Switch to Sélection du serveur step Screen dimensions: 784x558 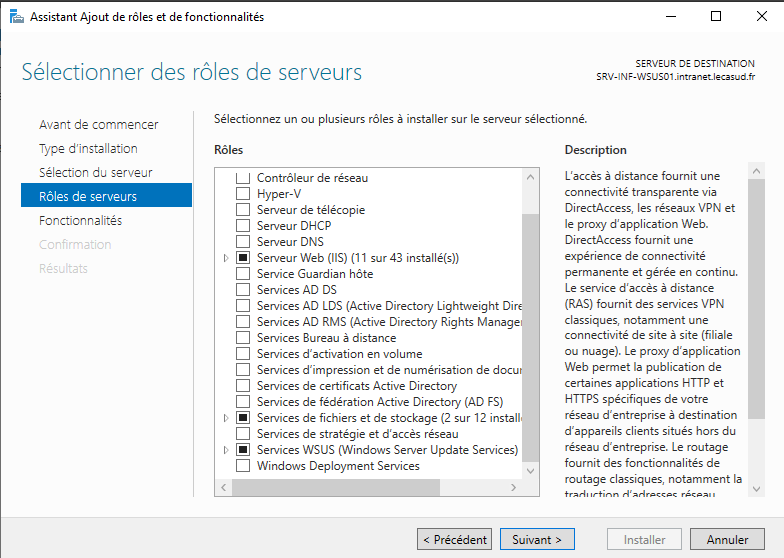95,173
